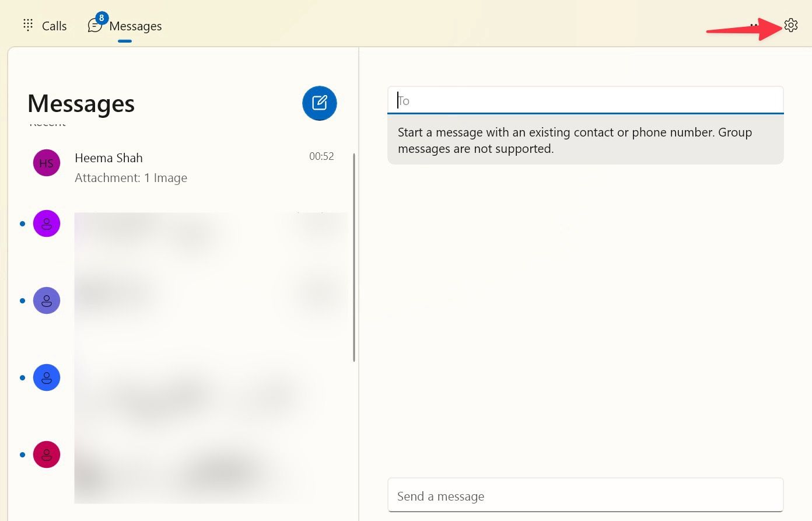Select the red contact avatar
The image size is (812, 521).
(47, 454)
